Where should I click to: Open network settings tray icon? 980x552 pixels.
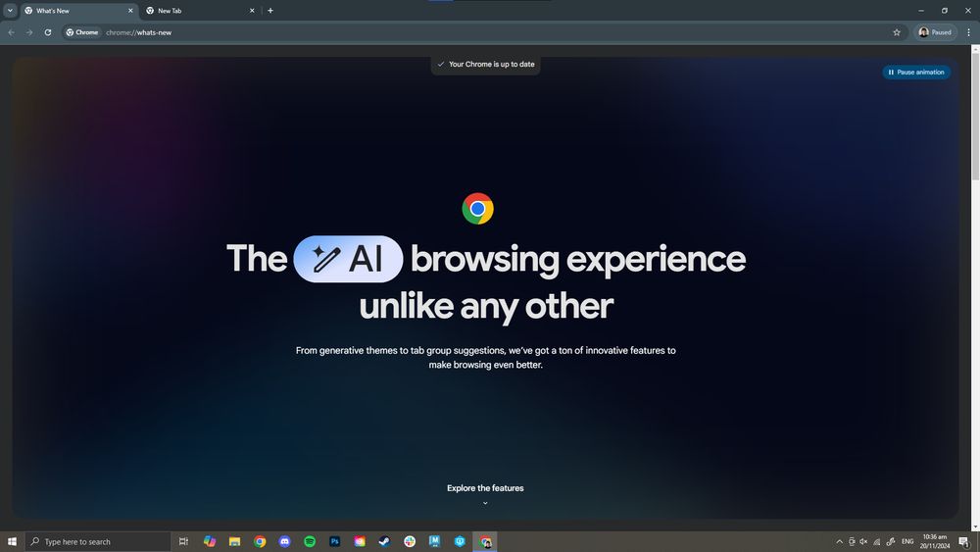pyautogui.click(x=877, y=541)
